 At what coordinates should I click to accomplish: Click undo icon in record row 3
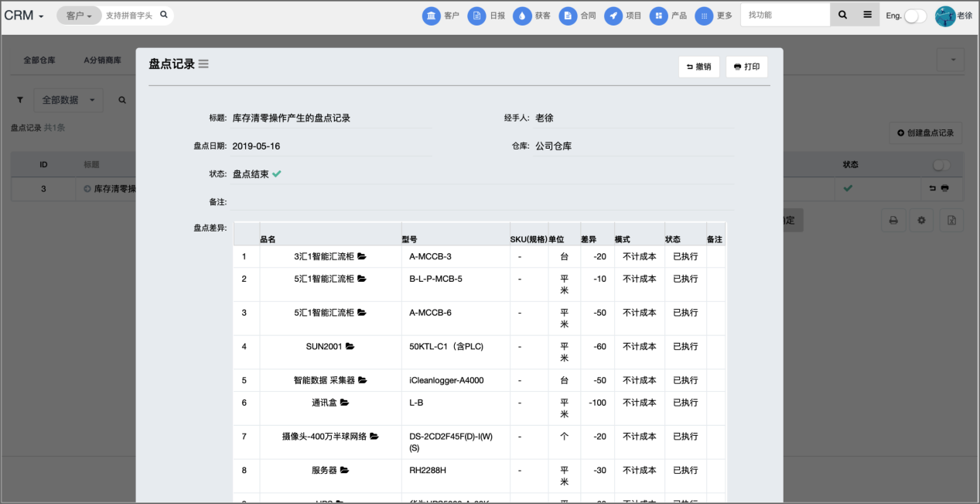tap(933, 189)
